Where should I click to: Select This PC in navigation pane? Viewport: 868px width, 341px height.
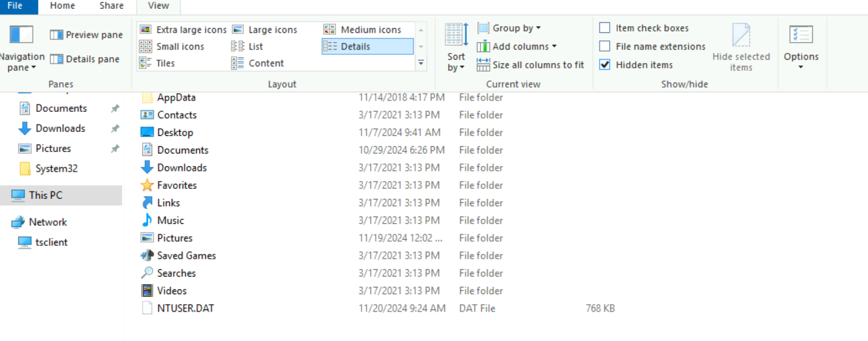coord(46,195)
